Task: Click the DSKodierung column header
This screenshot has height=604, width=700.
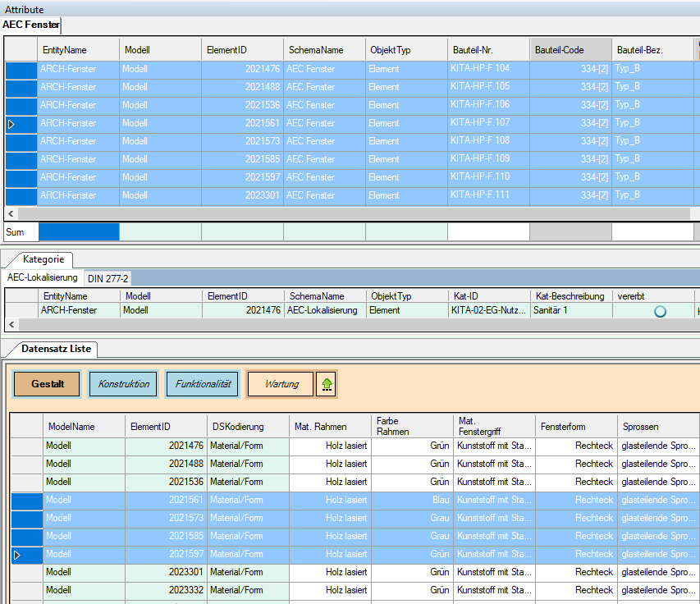Action: (248, 426)
